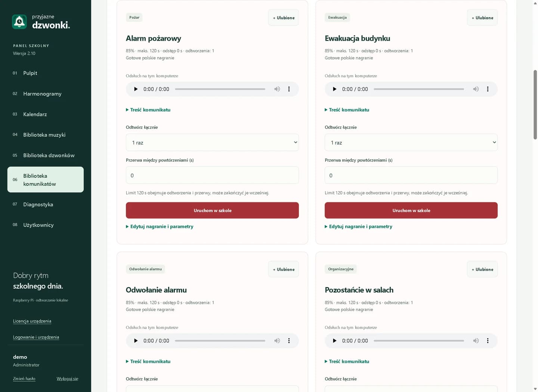538x392 pixels.
Task: Add Ewakuacja budynku to Ulubione
Action: pyautogui.click(x=482, y=18)
